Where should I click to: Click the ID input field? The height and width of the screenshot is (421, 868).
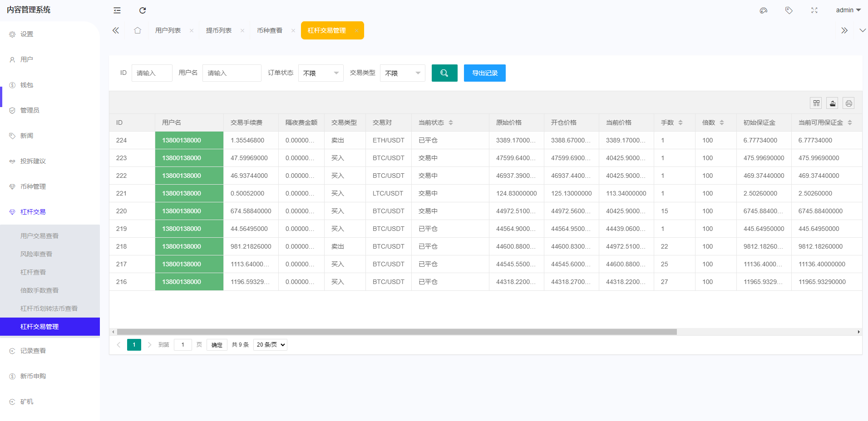tap(152, 73)
